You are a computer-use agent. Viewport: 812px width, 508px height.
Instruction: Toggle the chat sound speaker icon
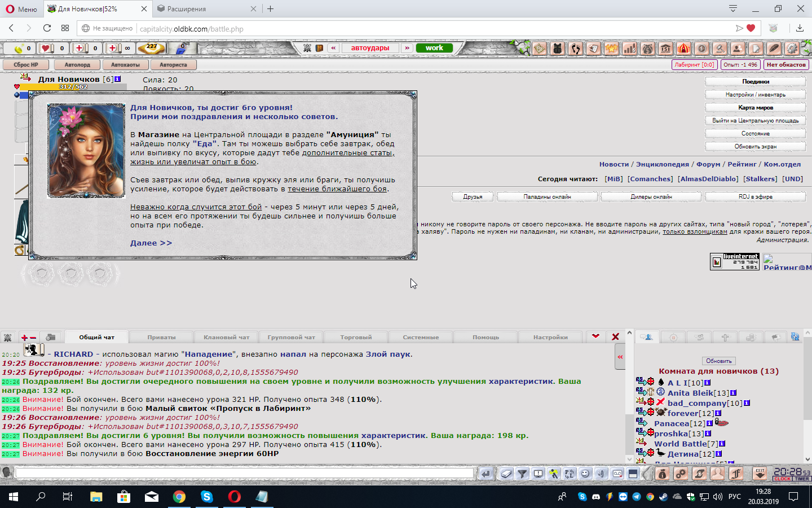pyautogui.click(x=601, y=474)
